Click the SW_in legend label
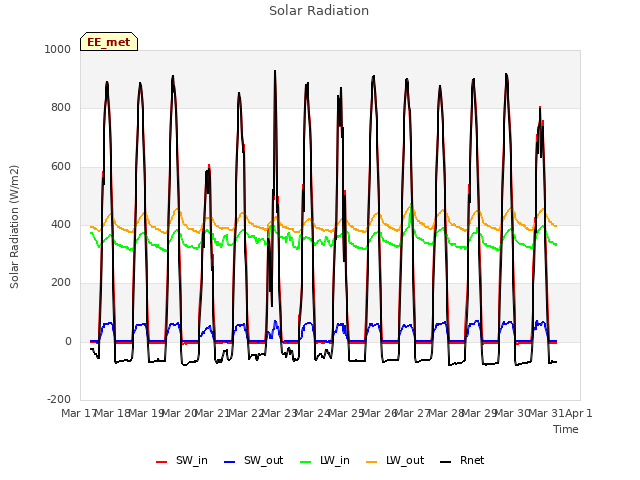The width and height of the screenshot is (640, 480). (192, 460)
